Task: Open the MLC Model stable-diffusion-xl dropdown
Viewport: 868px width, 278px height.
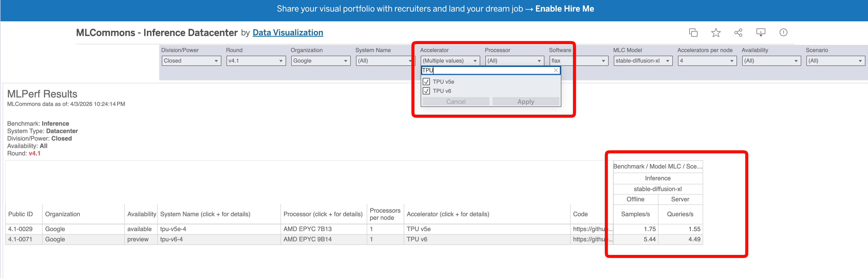Action: click(x=643, y=61)
